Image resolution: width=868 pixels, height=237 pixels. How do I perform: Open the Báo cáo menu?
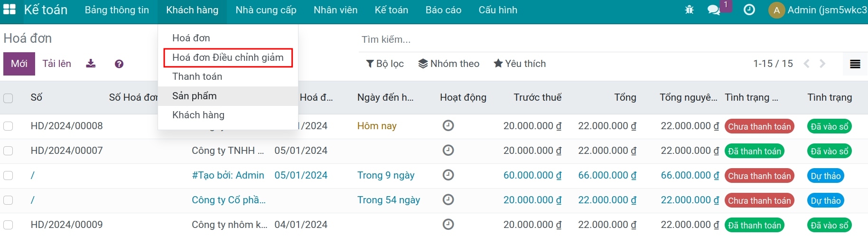pyautogui.click(x=443, y=10)
